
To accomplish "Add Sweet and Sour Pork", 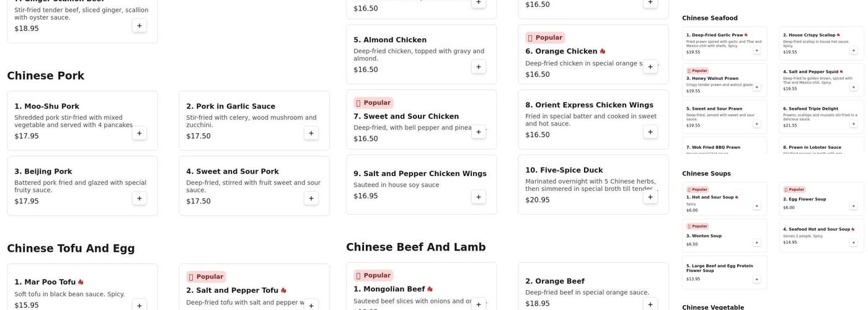I will [311, 198].
